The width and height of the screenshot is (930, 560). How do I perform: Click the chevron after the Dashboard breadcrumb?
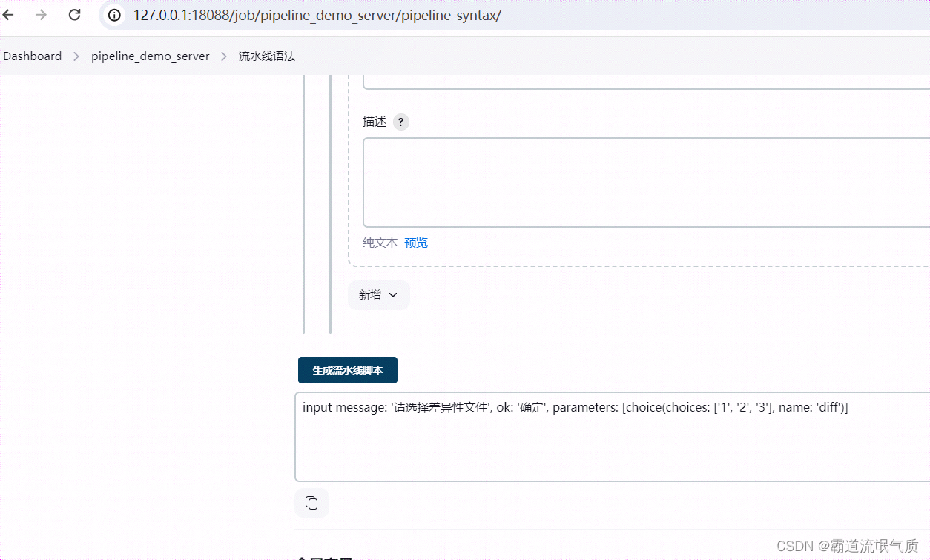click(76, 56)
